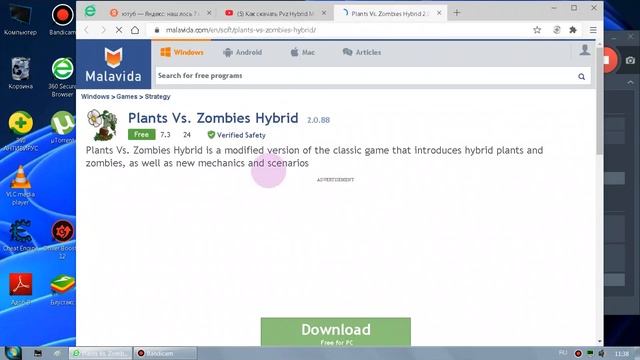Click the Bandicam screenshot camera icon

pos(630,60)
